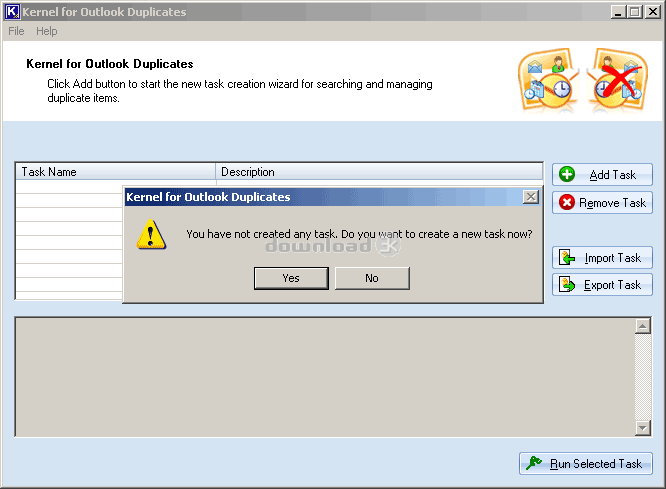Click the Outlook items banner icon
Viewport: 666px width, 489px height.
point(548,79)
